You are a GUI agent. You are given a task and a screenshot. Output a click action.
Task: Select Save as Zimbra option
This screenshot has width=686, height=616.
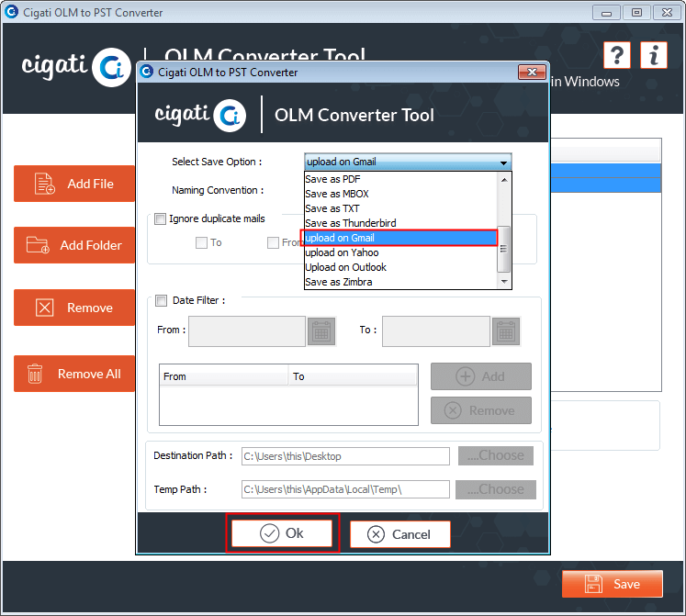click(400, 282)
